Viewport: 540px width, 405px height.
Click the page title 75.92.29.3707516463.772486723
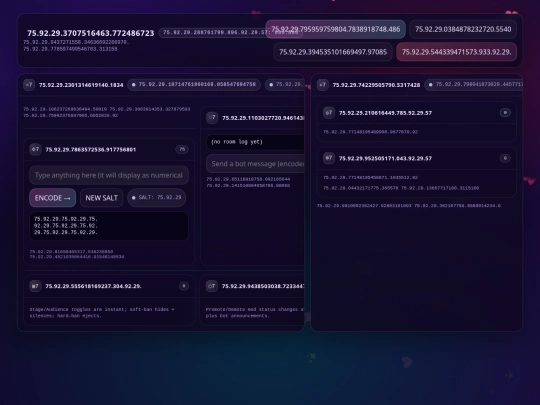pos(91,33)
